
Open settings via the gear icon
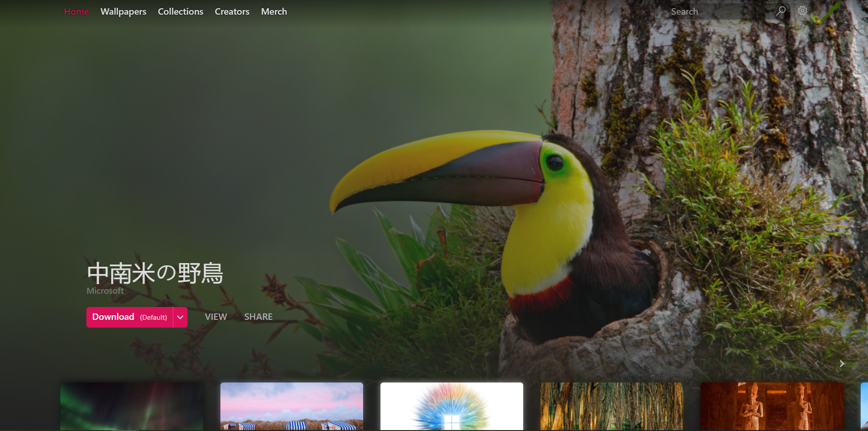point(803,11)
